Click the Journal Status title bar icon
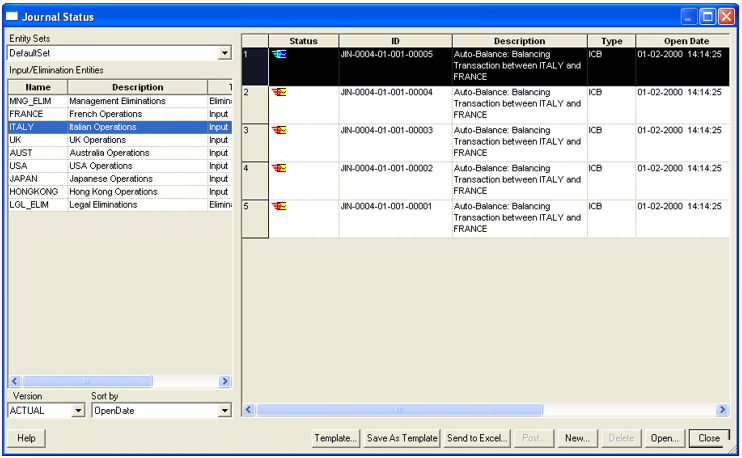 pos(12,17)
